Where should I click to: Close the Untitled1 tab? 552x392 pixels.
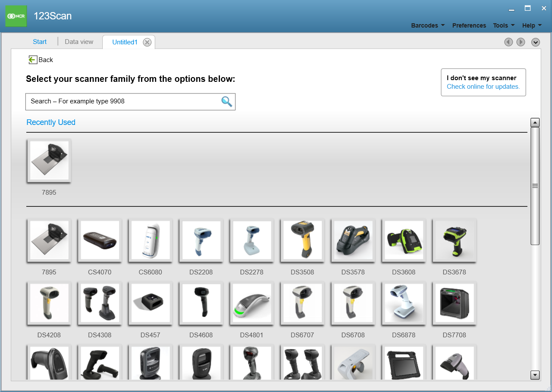tap(147, 42)
